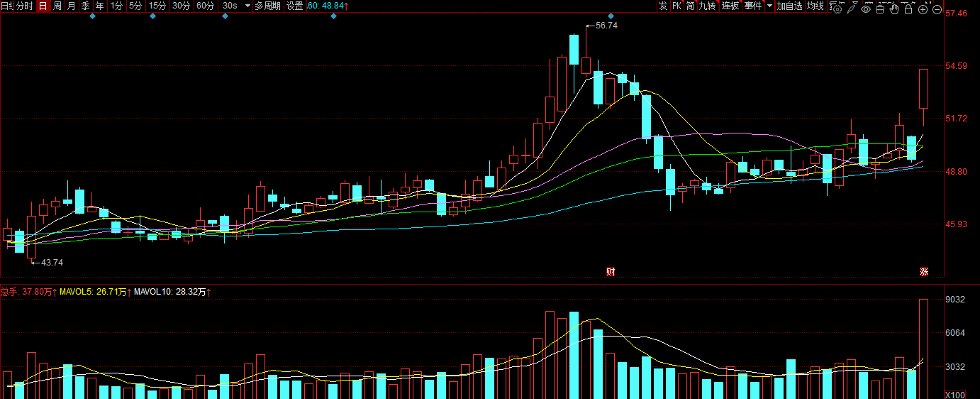980x399 pixels.
Task: Switch to 年 yearly period
Action: click(x=99, y=6)
